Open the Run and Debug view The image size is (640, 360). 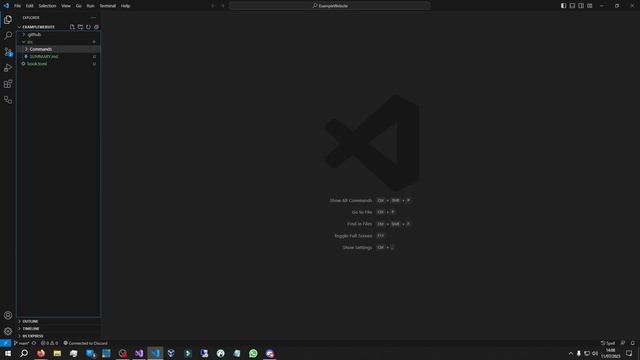8,68
